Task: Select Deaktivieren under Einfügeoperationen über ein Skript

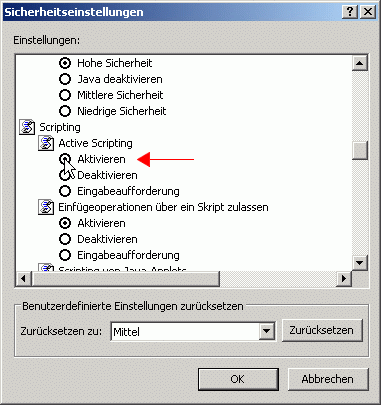Action: [x=65, y=239]
